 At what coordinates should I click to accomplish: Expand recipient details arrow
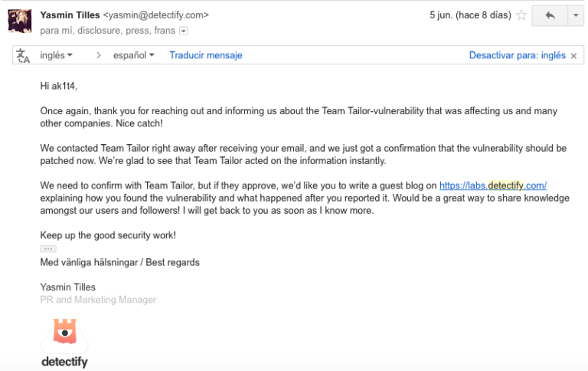pos(184,31)
